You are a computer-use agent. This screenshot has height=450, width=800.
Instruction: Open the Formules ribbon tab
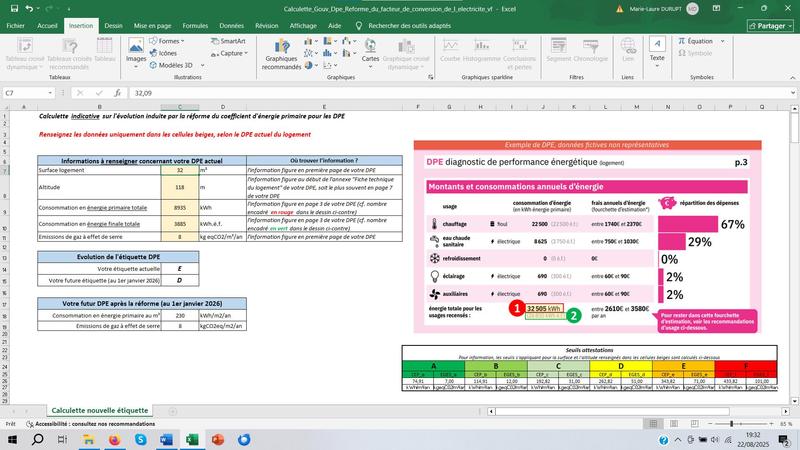[x=195, y=26]
